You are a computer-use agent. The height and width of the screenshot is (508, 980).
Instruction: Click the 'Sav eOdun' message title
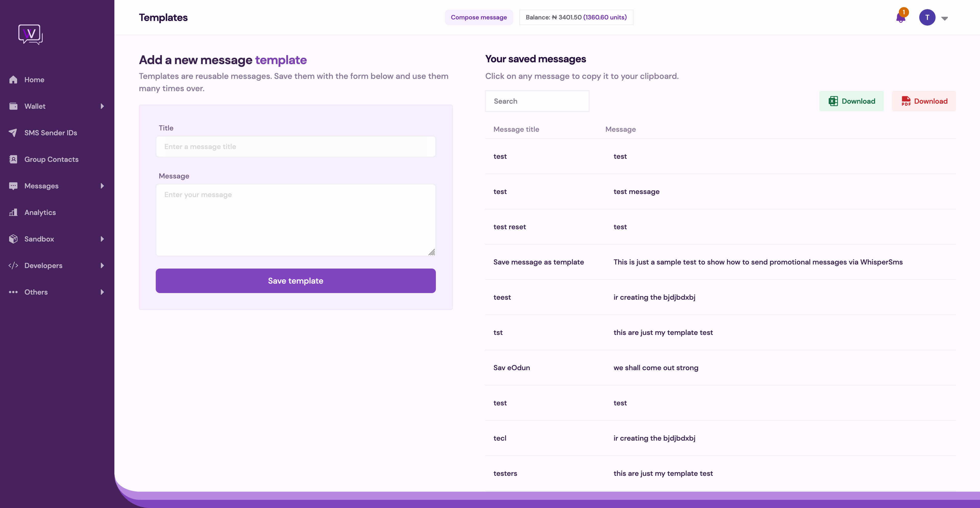(511, 368)
